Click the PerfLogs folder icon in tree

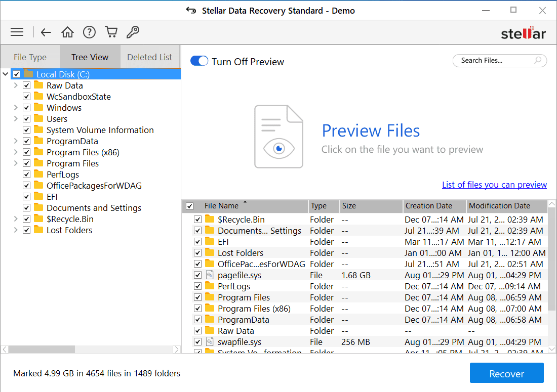click(38, 174)
